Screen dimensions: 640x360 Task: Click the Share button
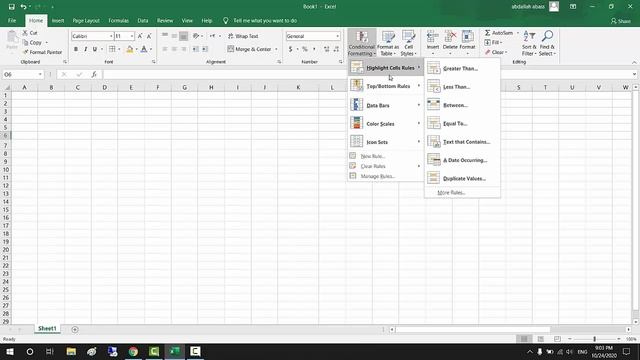[620, 21]
